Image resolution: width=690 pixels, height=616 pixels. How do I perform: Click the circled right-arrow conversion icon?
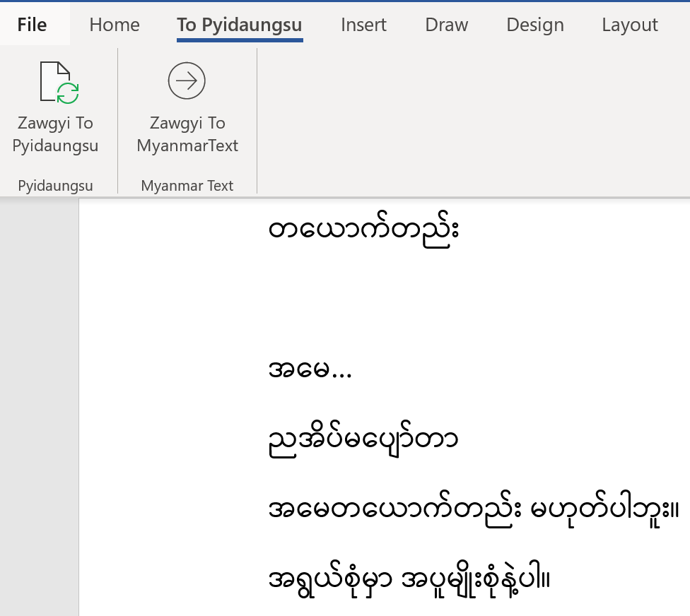(x=186, y=81)
